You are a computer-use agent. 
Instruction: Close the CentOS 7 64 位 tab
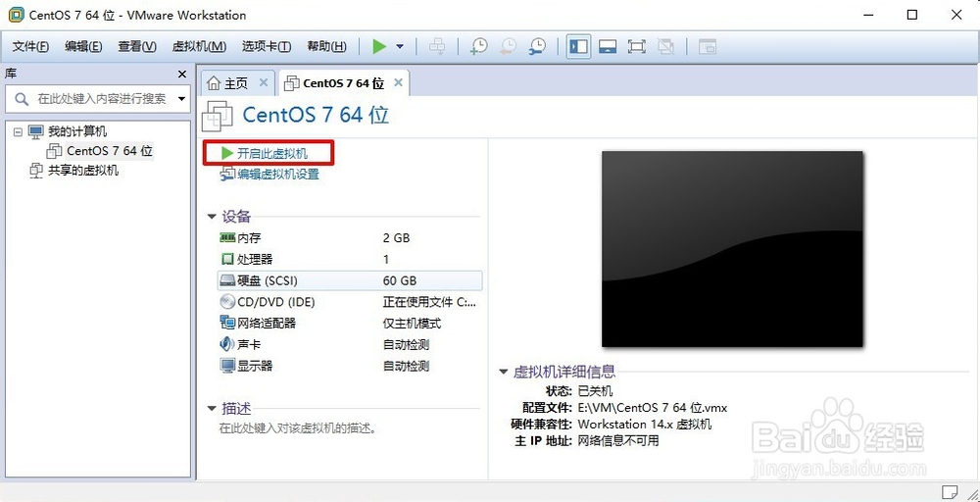tap(398, 82)
